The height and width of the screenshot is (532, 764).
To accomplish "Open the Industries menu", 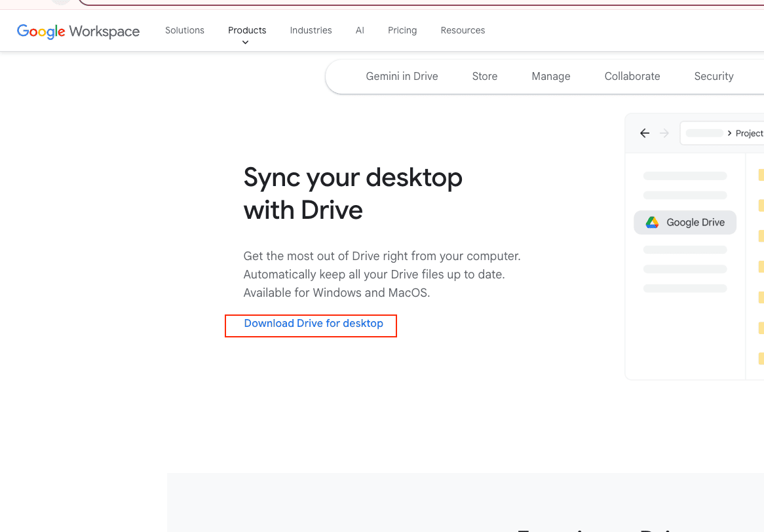I will point(311,30).
